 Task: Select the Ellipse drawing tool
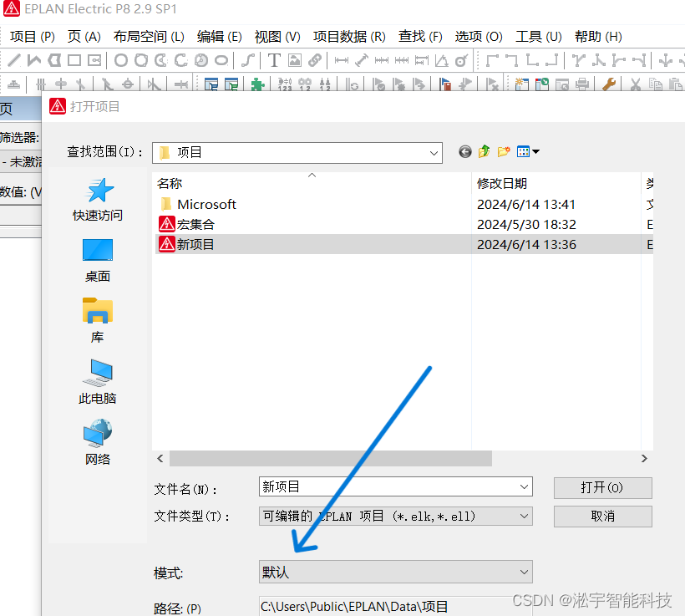(221, 60)
